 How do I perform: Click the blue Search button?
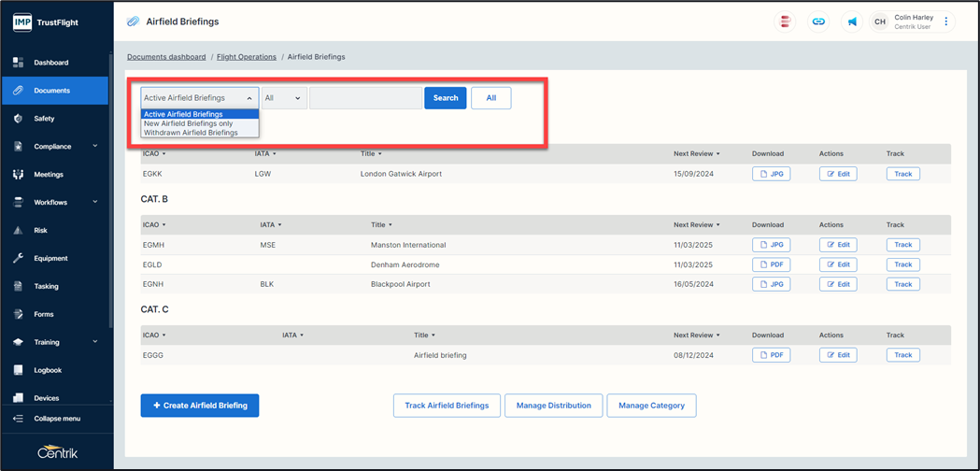coord(446,98)
